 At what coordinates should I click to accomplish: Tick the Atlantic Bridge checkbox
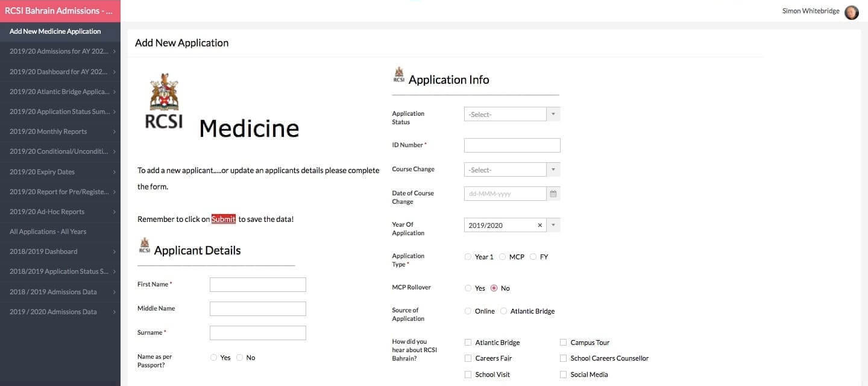468,343
